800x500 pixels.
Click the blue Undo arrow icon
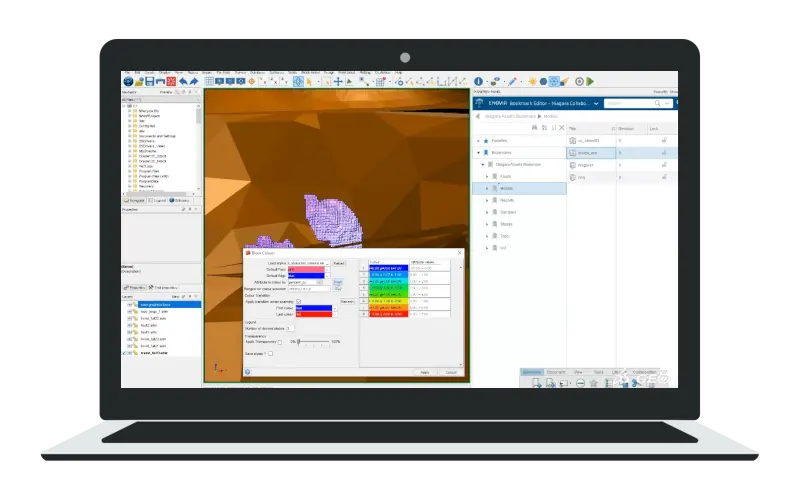(183, 82)
